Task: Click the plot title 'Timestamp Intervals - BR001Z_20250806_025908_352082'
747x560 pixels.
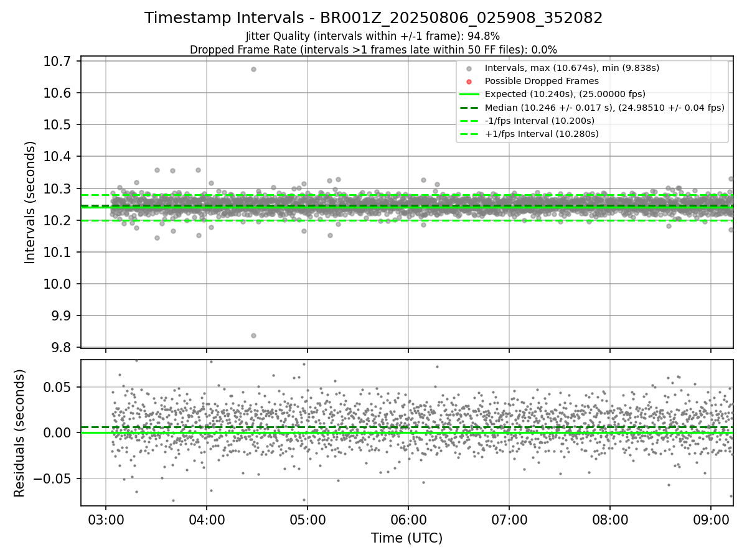Action: point(374,18)
